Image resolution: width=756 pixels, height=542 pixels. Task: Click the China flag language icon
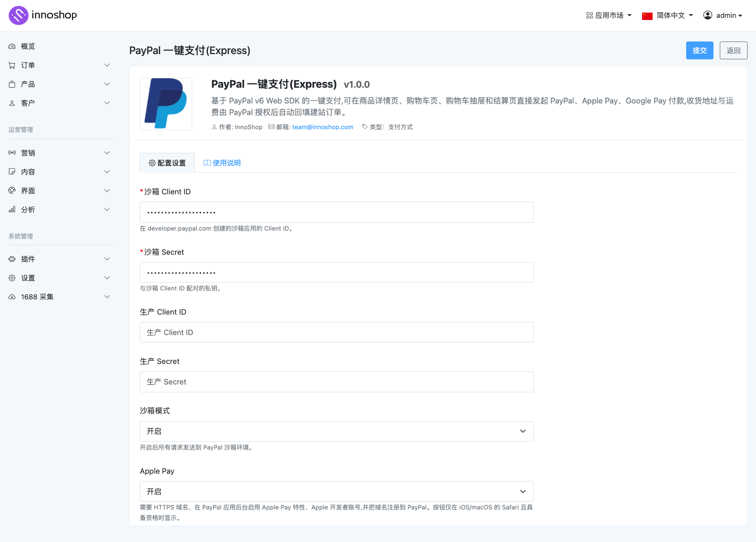tap(647, 16)
